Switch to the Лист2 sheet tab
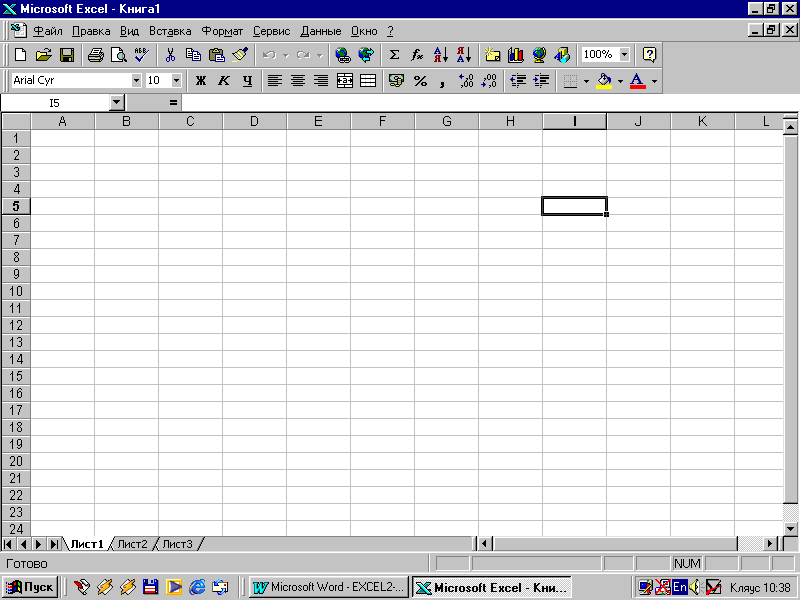 tap(132, 544)
